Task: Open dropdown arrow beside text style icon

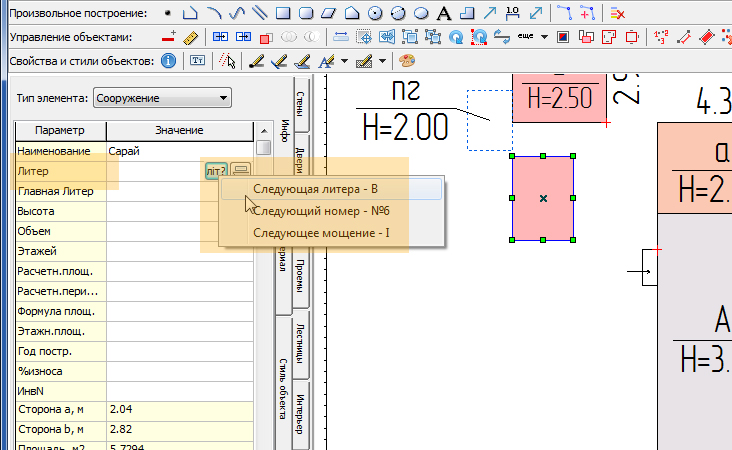Action: pos(343,61)
